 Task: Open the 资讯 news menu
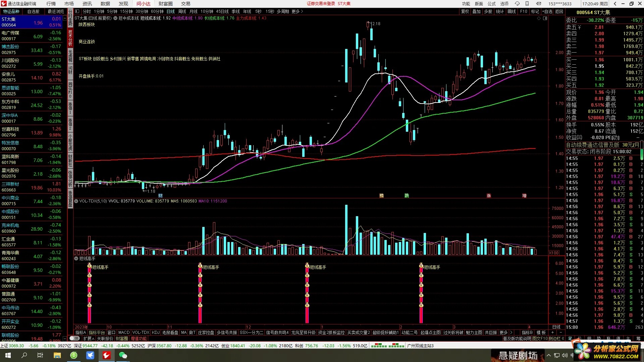pos(87,4)
